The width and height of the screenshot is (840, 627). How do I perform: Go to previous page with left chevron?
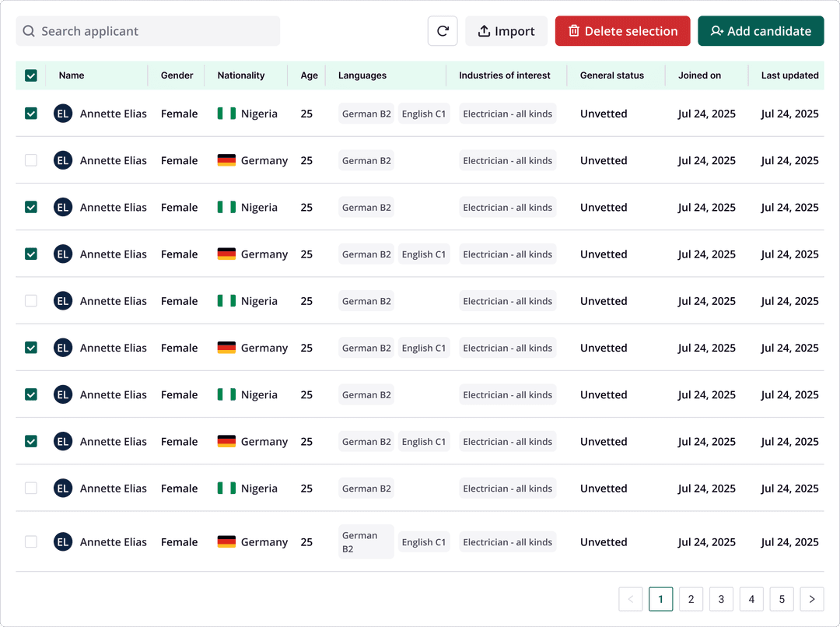coord(631,599)
